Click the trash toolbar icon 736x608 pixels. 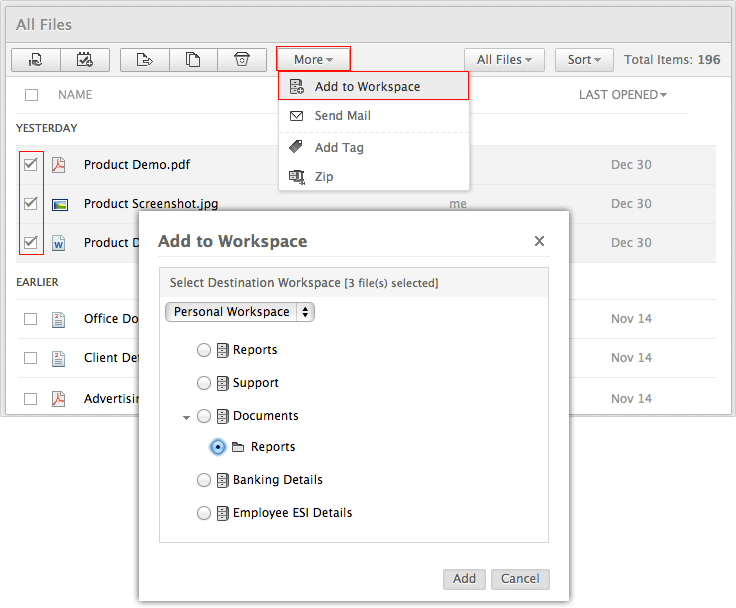point(242,60)
